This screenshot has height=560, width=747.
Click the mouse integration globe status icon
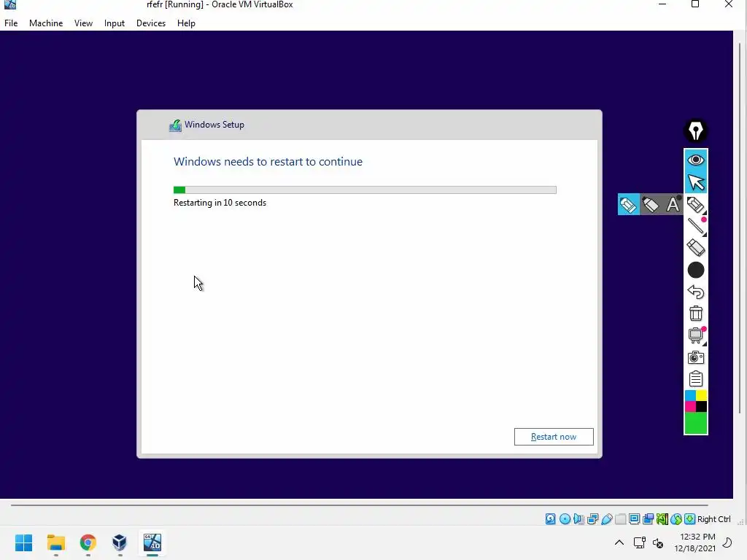point(676,519)
